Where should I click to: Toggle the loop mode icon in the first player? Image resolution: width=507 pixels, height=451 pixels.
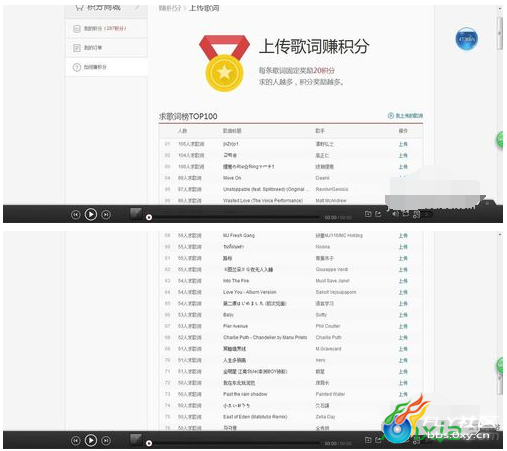point(406,214)
